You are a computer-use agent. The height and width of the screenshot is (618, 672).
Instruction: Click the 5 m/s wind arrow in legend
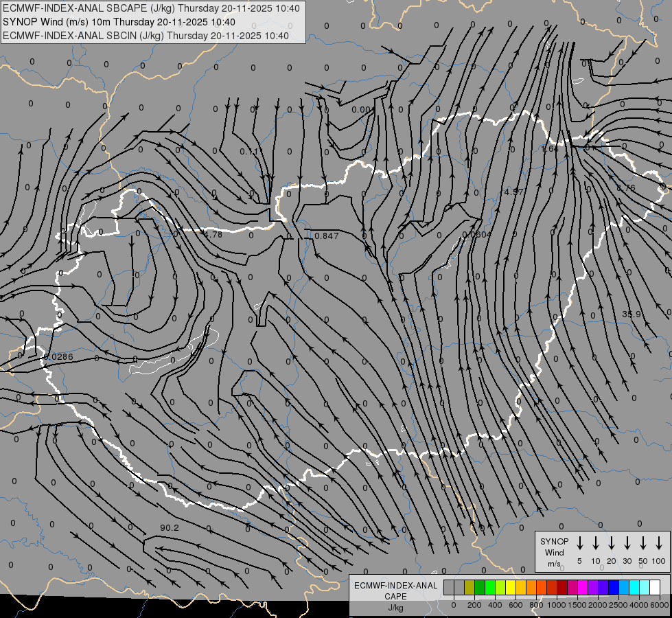(x=580, y=543)
